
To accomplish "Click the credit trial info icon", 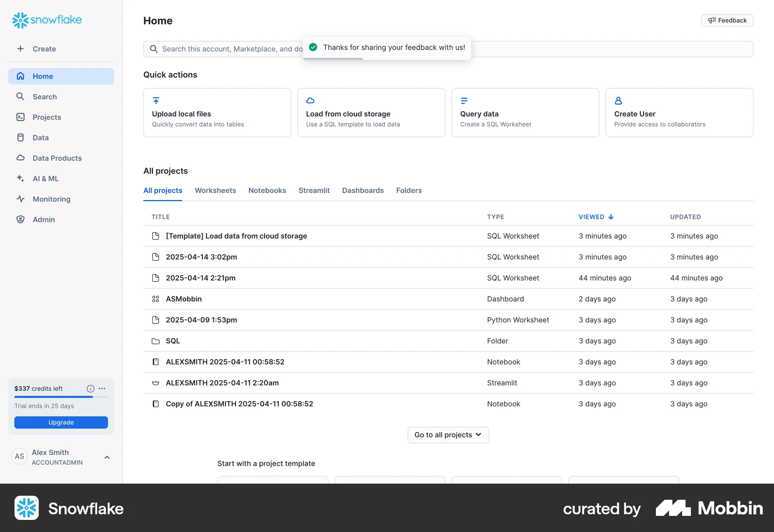I will pyautogui.click(x=90, y=389).
